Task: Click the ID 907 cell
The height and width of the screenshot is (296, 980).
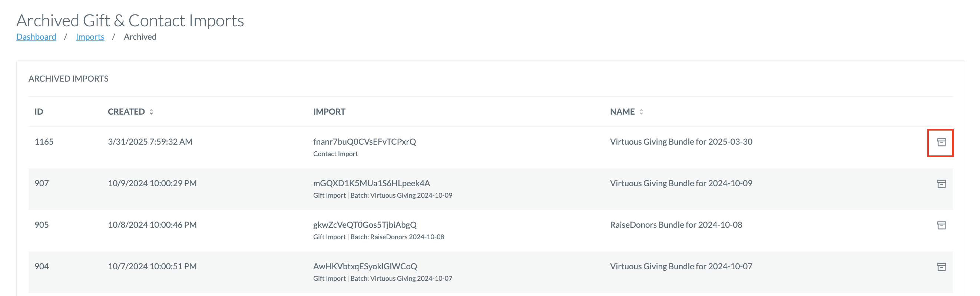Action: (x=42, y=183)
